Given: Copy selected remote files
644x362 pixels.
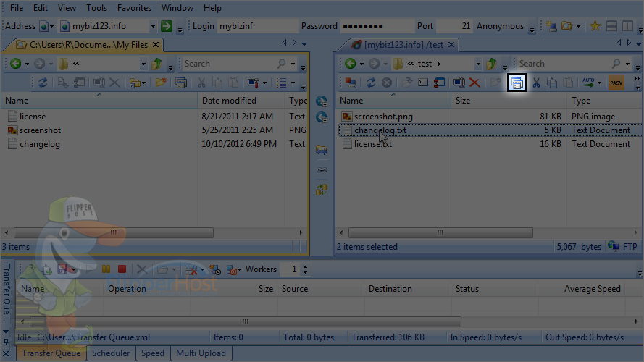Looking at the screenshot, I should [x=552, y=83].
